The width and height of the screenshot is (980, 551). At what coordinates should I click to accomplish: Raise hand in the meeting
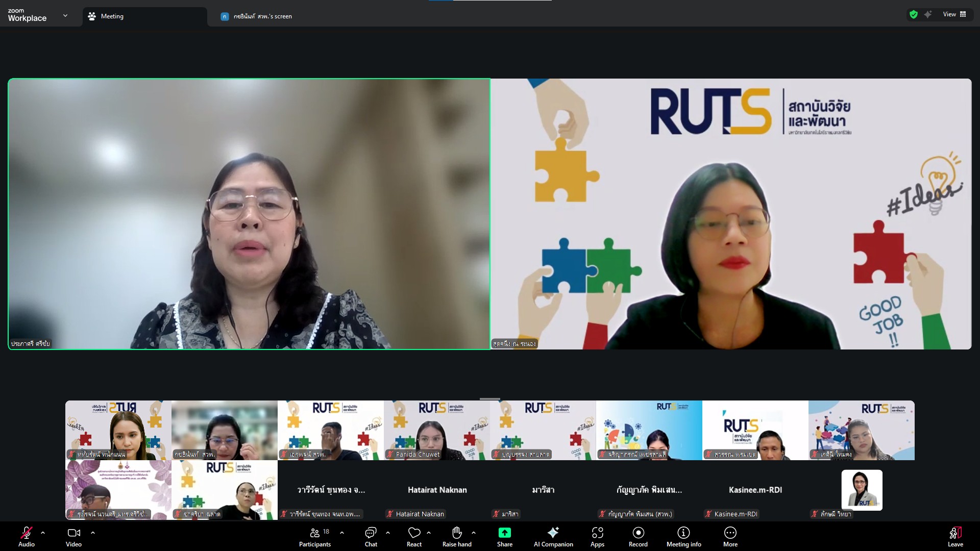[457, 536]
